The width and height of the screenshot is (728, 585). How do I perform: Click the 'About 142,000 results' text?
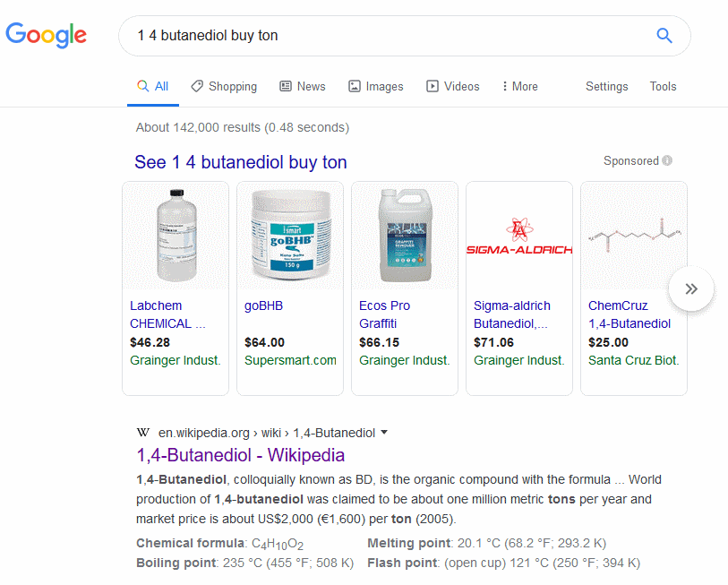(x=243, y=128)
